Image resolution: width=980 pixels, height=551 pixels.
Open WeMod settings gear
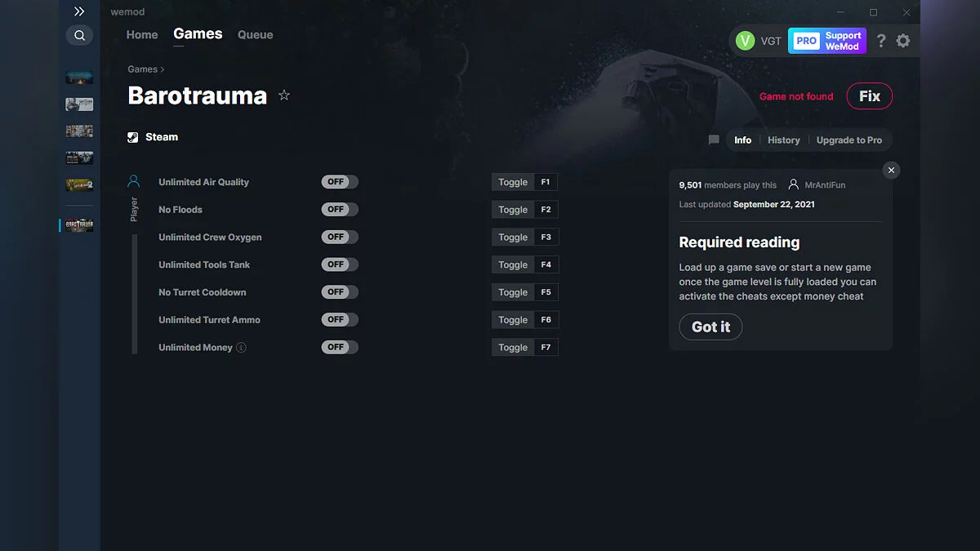pyautogui.click(x=903, y=40)
